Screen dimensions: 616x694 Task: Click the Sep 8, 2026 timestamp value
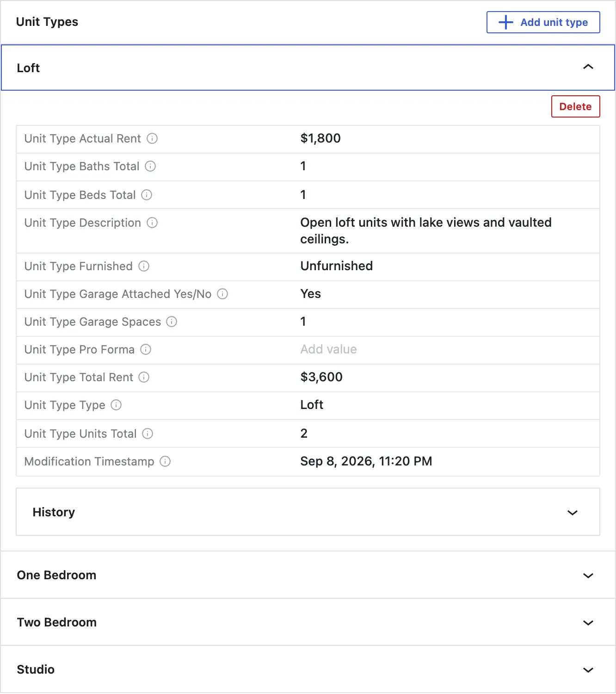click(x=366, y=461)
